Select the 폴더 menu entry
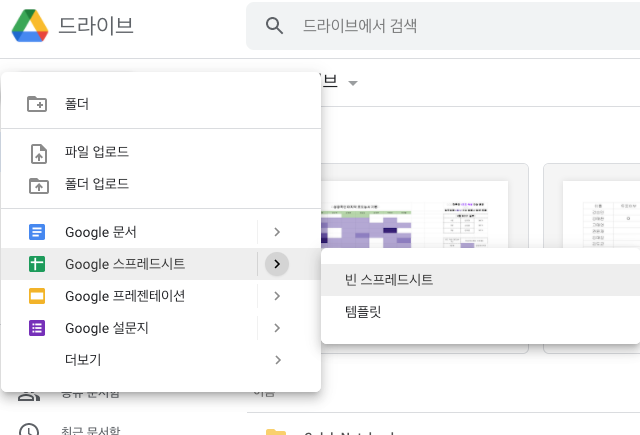 161,104
